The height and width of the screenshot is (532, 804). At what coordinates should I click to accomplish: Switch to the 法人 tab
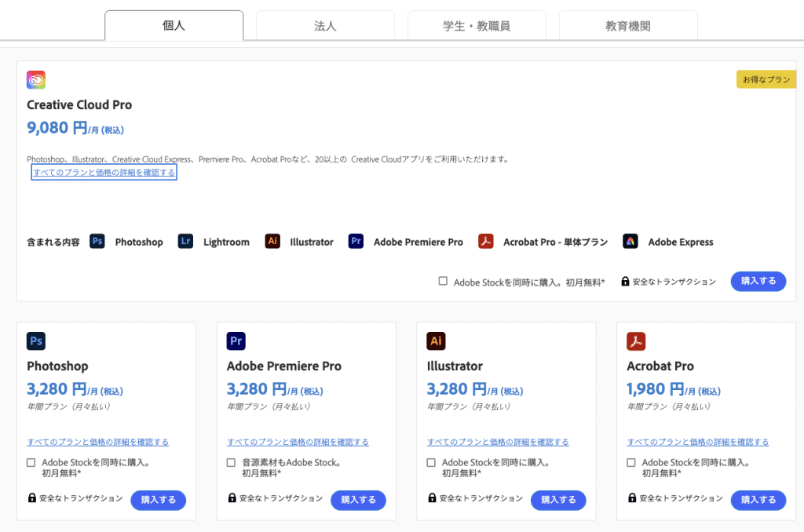(x=325, y=25)
